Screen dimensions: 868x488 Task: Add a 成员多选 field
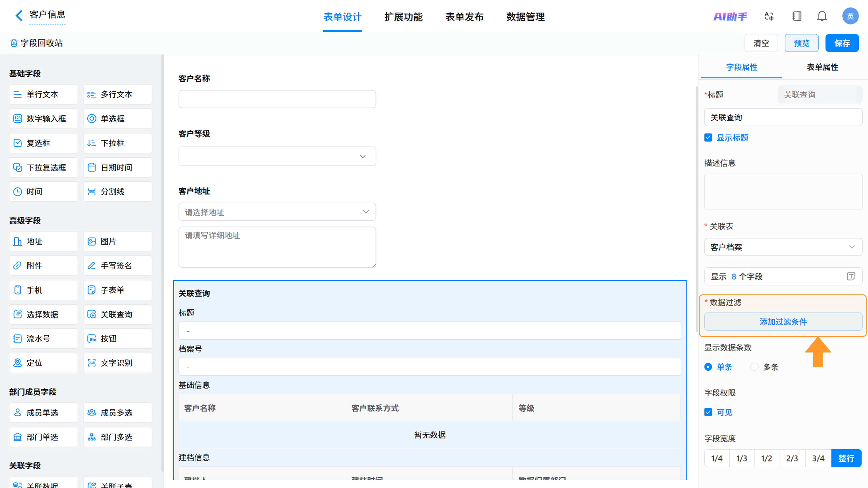(x=118, y=412)
